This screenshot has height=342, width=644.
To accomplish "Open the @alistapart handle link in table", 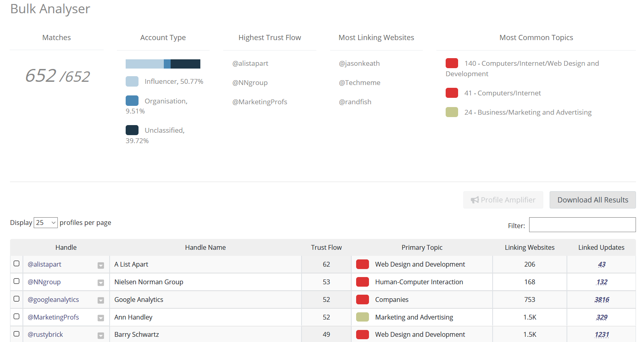I will (x=45, y=264).
